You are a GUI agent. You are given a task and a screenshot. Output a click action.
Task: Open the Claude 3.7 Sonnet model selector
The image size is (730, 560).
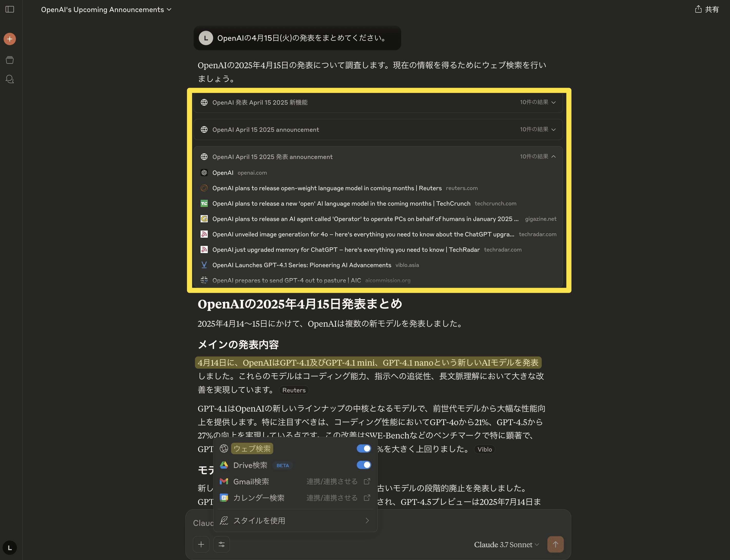pos(506,545)
